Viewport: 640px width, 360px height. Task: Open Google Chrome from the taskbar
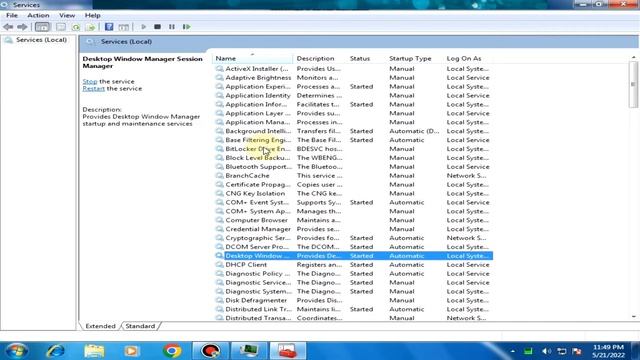(x=172, y=351)
